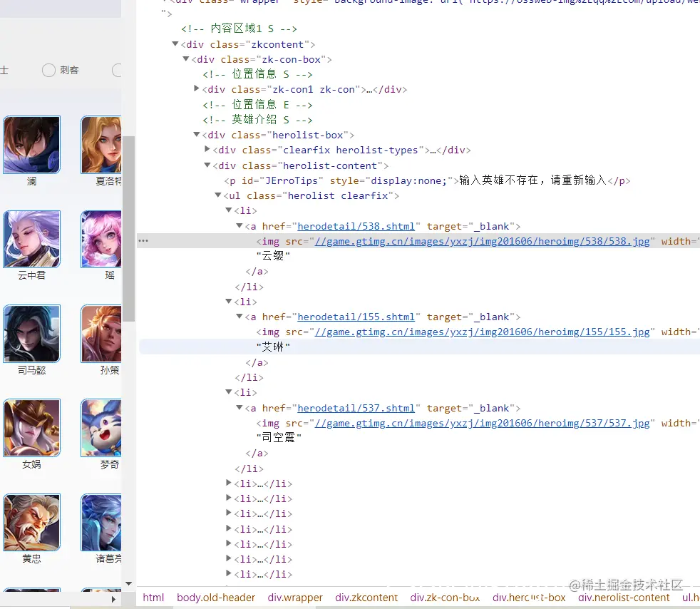This screenshot has width=700, height=609.
Task: Open the 黄忠 hero portrait
Action: (31, 523)
